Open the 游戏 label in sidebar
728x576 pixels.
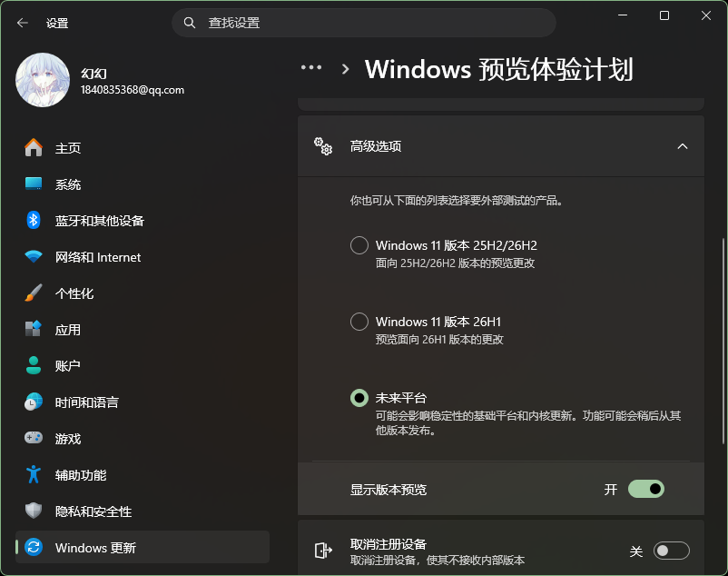pos(68,438)
